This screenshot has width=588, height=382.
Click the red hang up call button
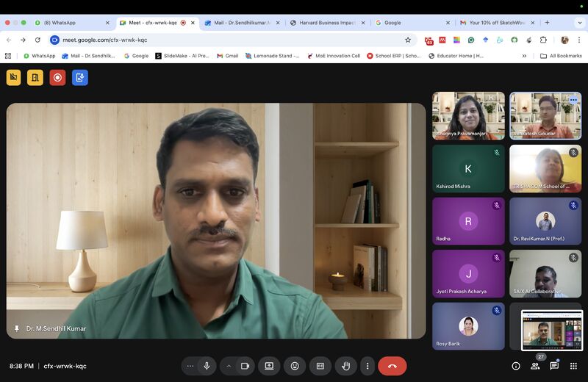click(x=392, y=366)
